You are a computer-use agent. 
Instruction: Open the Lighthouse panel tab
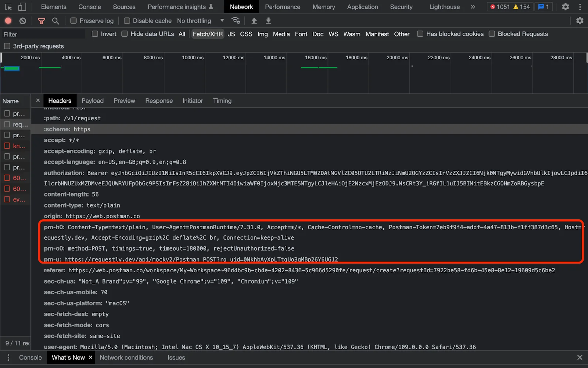pos(445,7)
